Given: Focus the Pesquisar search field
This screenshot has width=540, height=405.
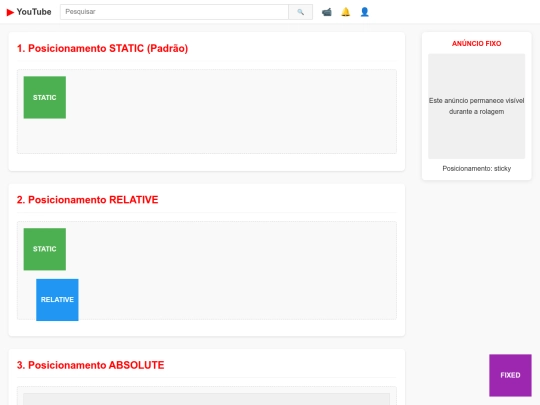Looking at the screenshot, I should [174, 12].
